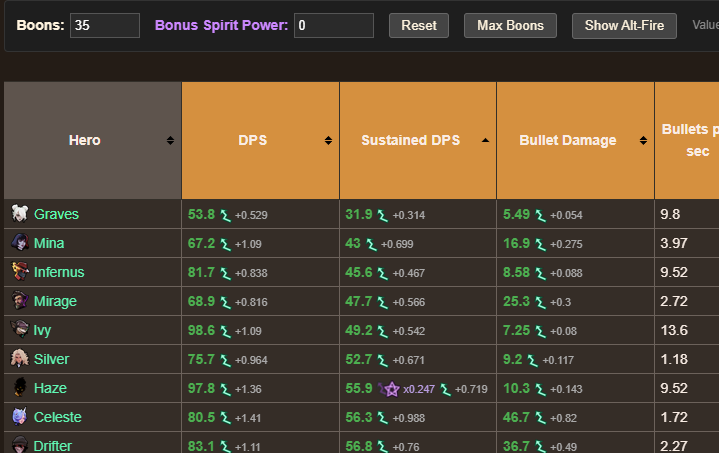Click the Sustained DPS column header label
Screen dimensions: 719x453
point(410,140)
